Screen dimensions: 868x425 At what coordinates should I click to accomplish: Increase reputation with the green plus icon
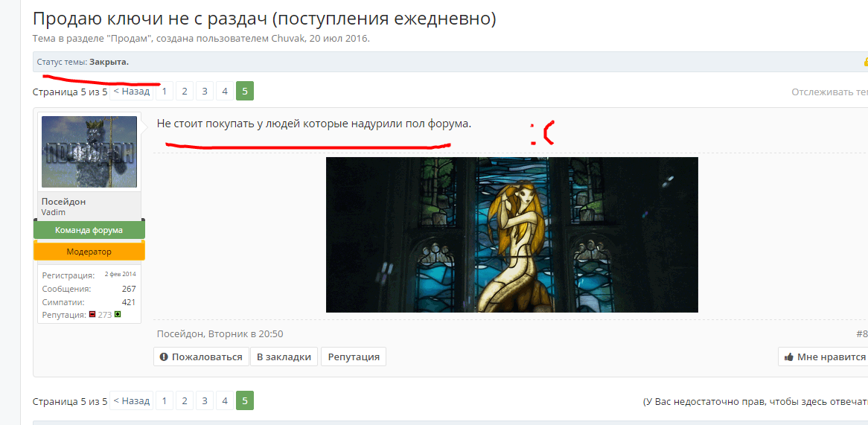pos(118,314)
